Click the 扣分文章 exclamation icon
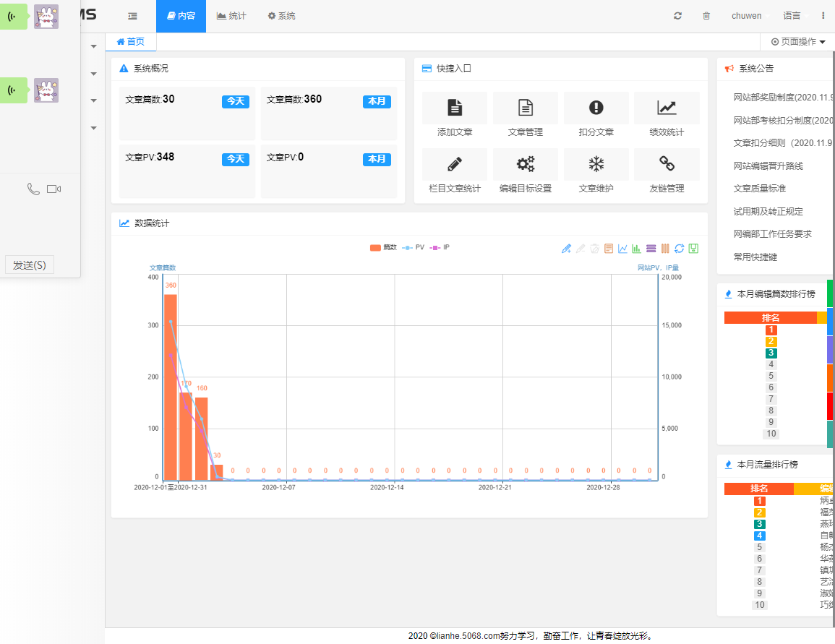Screen dimensions: 835x644 coord(596,108)
